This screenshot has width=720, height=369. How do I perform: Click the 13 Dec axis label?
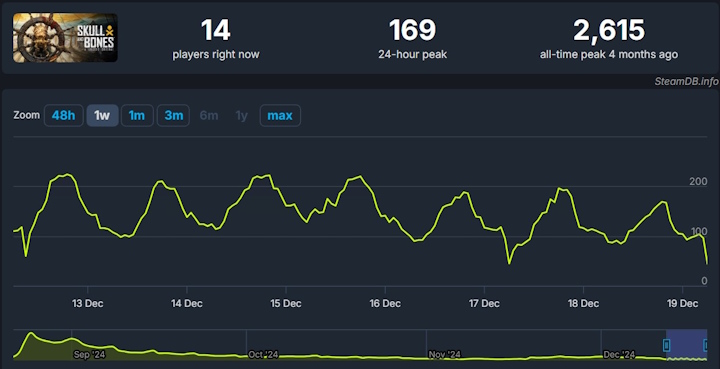coord(88,303)
